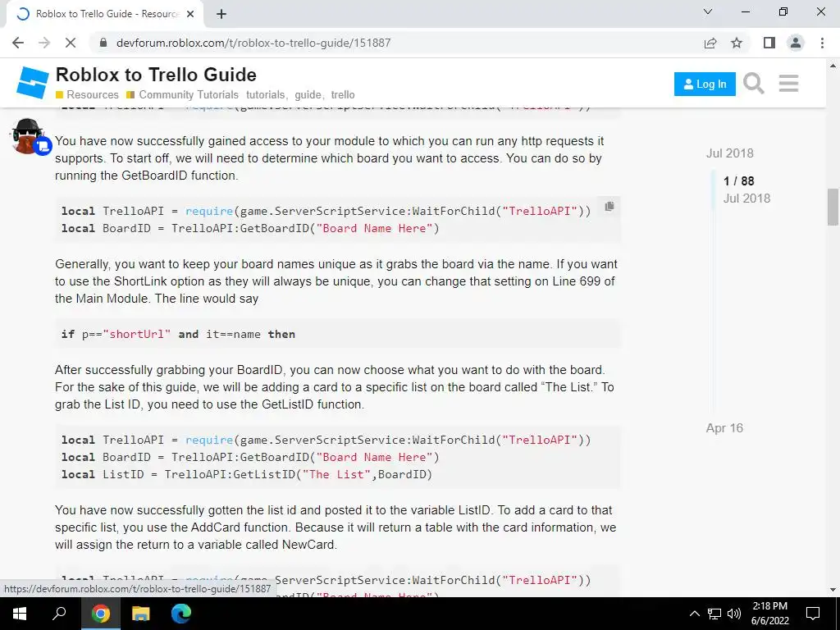Click the page vertical scrollbar thumb
This screenshot has width=840, height=630.
[833, 208]
